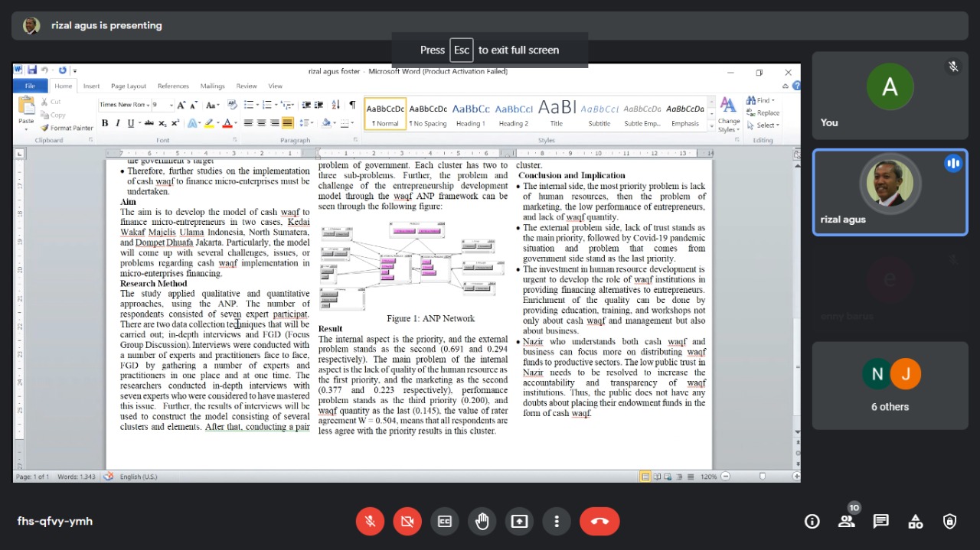
Task: Open the Change Styles dropdown in Word
Action: tap(729, 115)
